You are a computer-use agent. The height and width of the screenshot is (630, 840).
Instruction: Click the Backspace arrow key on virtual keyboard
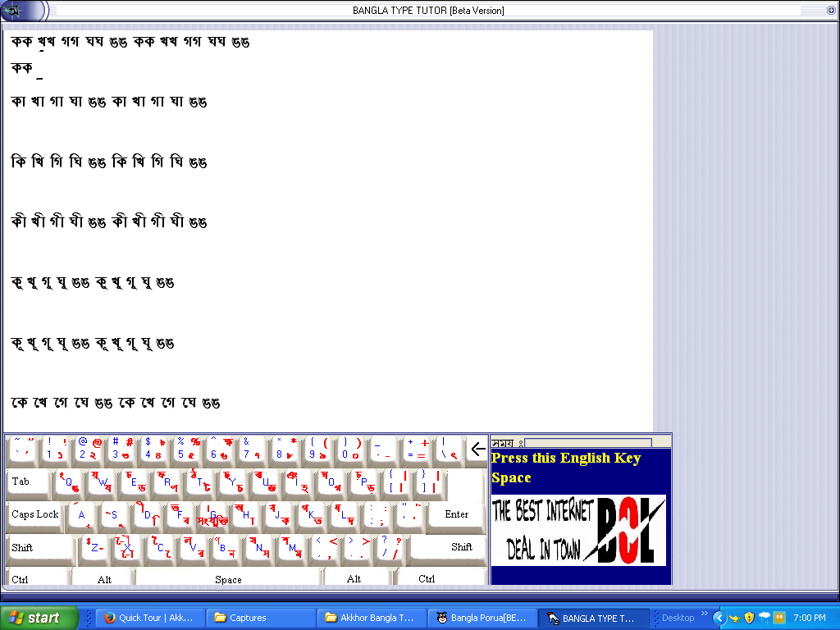477,450
